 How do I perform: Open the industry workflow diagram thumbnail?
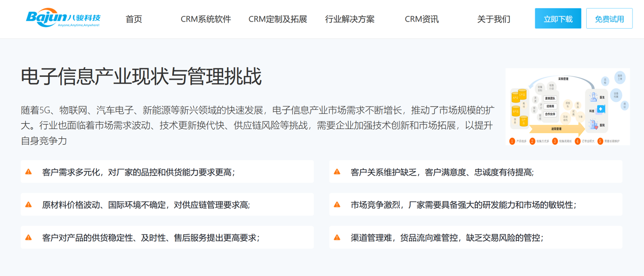[x=568, y=107]
